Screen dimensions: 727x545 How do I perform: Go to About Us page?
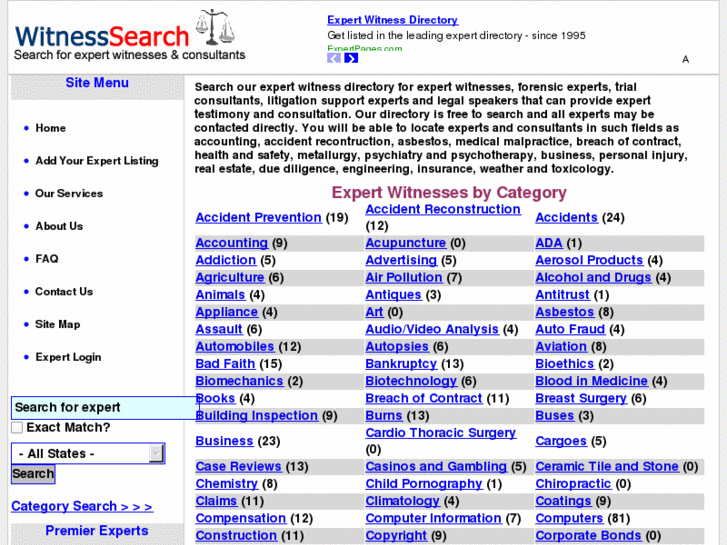pyautogui.click(x=59, y=226)
